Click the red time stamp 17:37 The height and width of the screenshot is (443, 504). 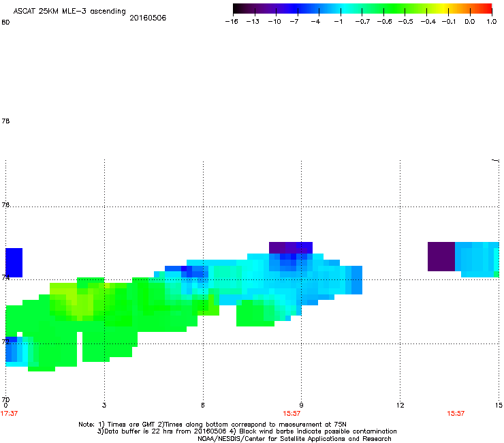pyautogui.click(x=9, y=414)
